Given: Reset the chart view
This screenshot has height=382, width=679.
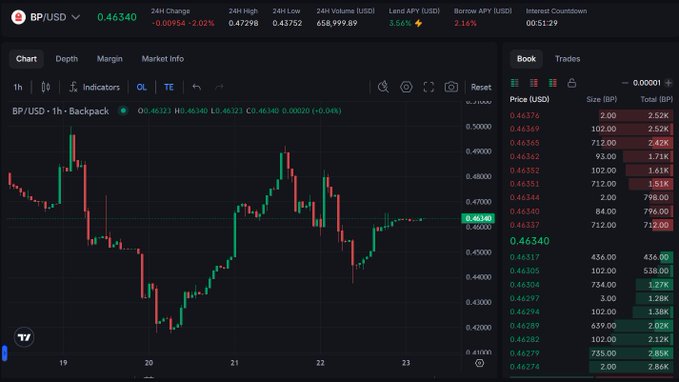Looking at the screenshot, I should 481,87.
